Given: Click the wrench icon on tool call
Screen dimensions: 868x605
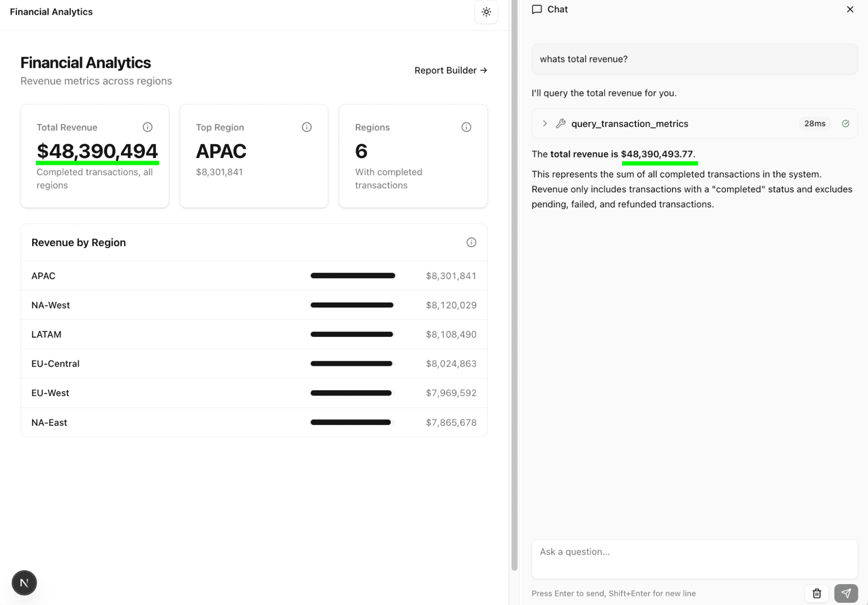Looking at the screenshot, I should (561, 124).
